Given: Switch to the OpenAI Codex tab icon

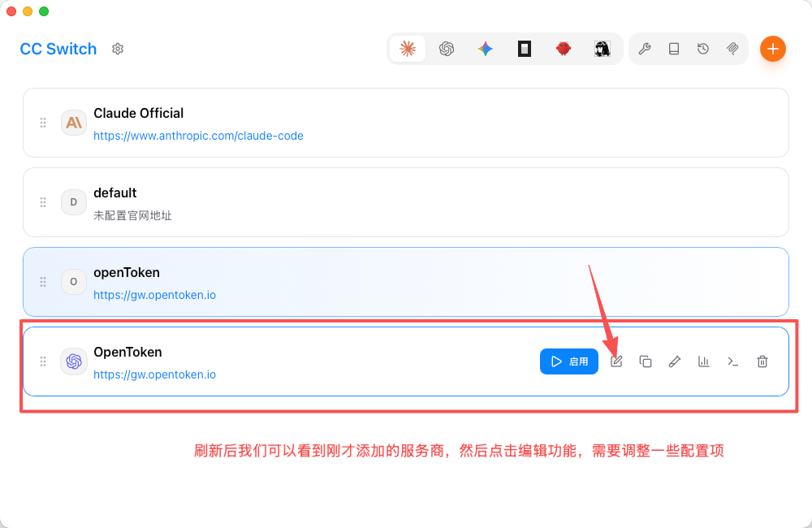Looking at the screenshot, I should click(447, 49).
